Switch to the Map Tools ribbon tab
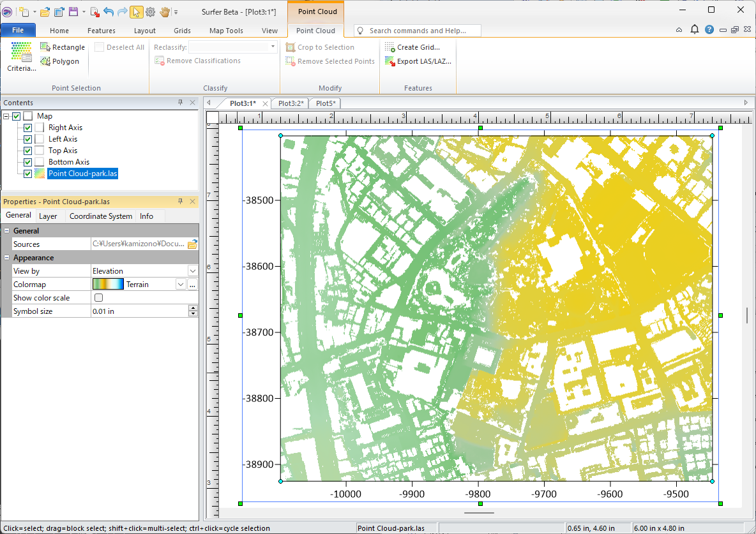Screen dimensions: 756x534 [226, 31]
